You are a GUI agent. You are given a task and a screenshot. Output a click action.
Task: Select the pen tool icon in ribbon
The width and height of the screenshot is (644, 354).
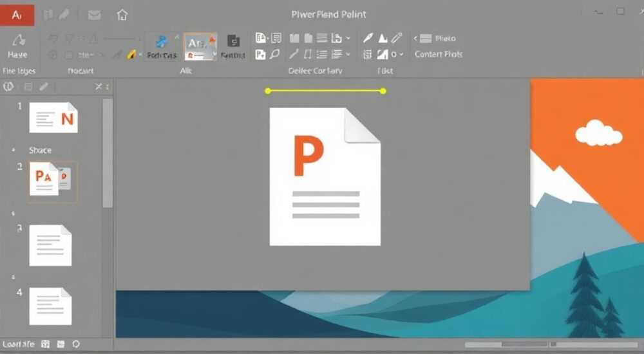[x=368, y=38]
